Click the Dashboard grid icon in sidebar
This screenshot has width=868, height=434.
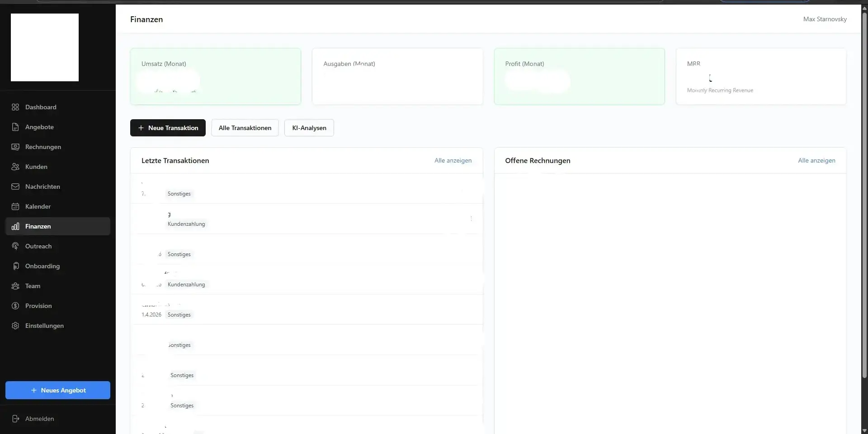pyautogui.click(x=15, y=107)
